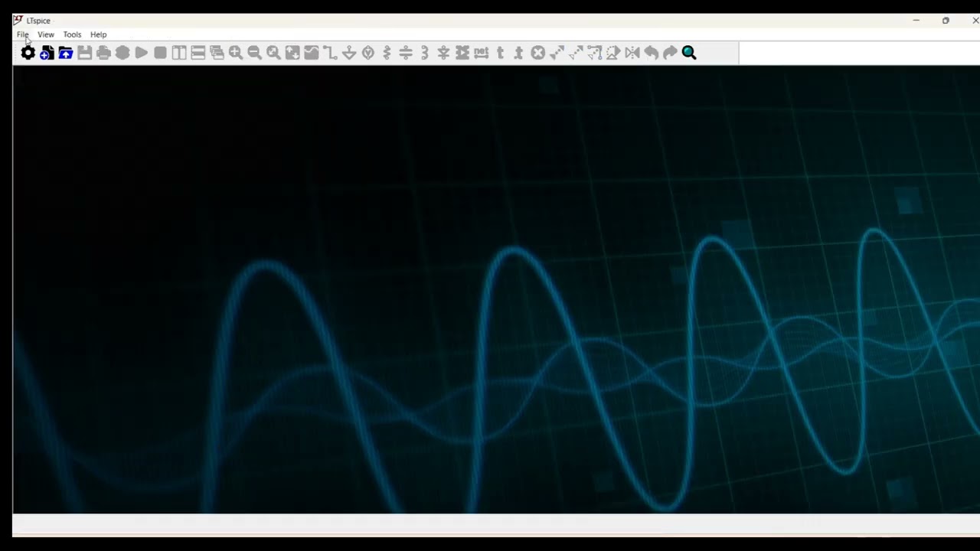Select the Voltage Source tool
This screenshot has height=551, width=980.
[x=368, y=53]
